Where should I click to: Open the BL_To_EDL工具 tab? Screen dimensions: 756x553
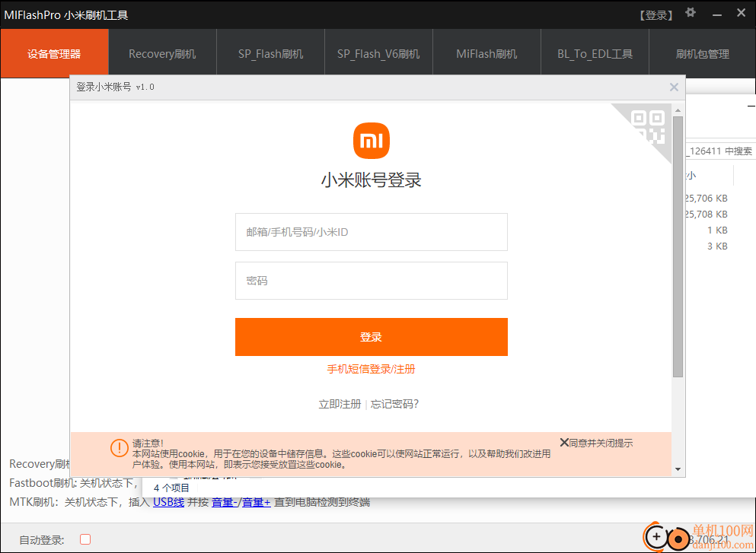[x=595, y=53]
